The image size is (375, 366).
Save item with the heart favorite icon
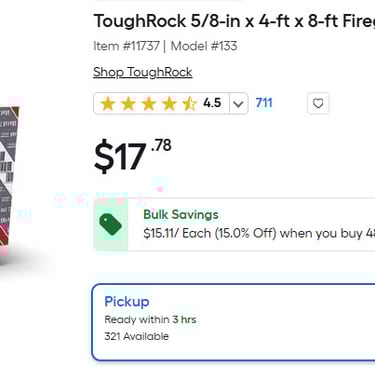click(x=318, y=103)
